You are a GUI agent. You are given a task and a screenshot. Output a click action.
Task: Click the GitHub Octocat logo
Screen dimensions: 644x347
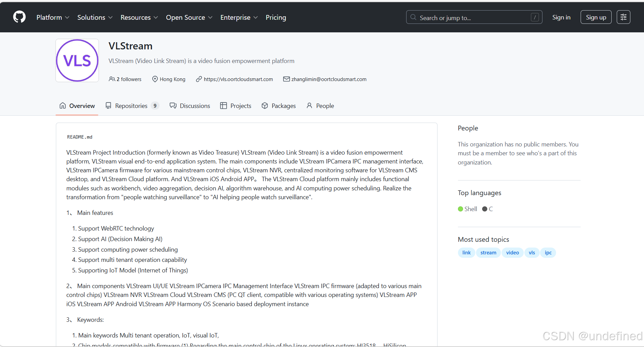point(19,17)
